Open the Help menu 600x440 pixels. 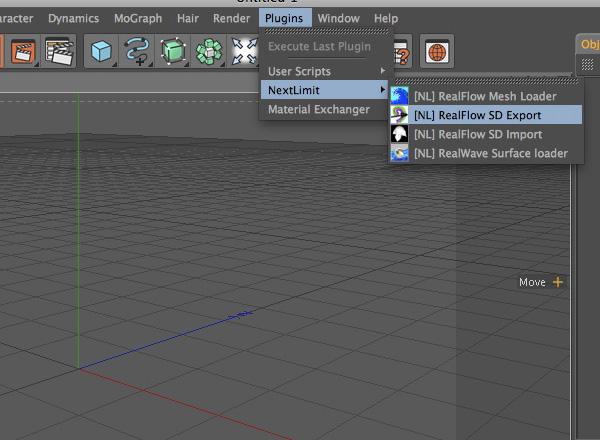[x=386, y=18]
